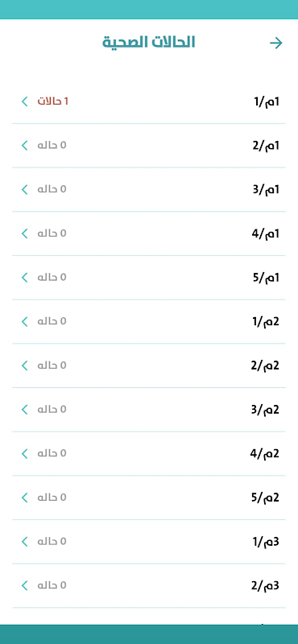Click '0 حاله' count for class 2م/5
Image resolution: width=298 pixels, height=644 pixels.
pos(52,497)
